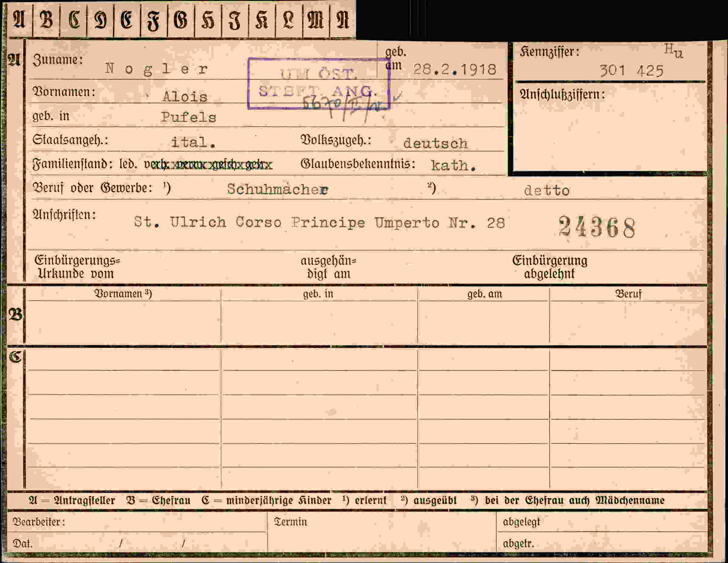This screenshot has width=728, height=563.
Task: Click the 'Beruf oder Gewerbe:' label
Action: tap(92, 188)
